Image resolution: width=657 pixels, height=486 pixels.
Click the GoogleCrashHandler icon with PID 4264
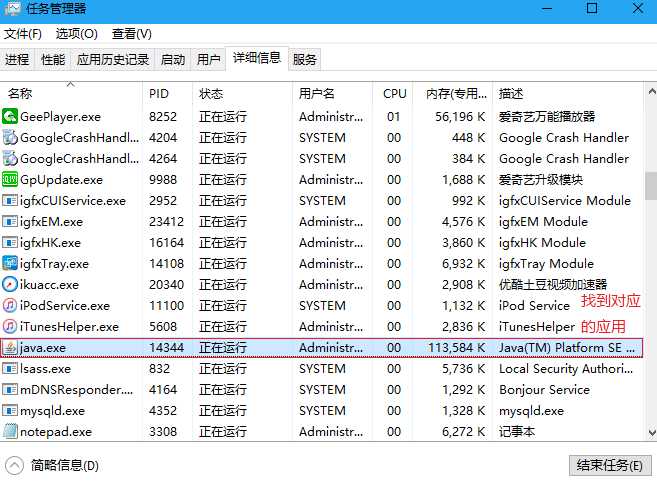10,158
